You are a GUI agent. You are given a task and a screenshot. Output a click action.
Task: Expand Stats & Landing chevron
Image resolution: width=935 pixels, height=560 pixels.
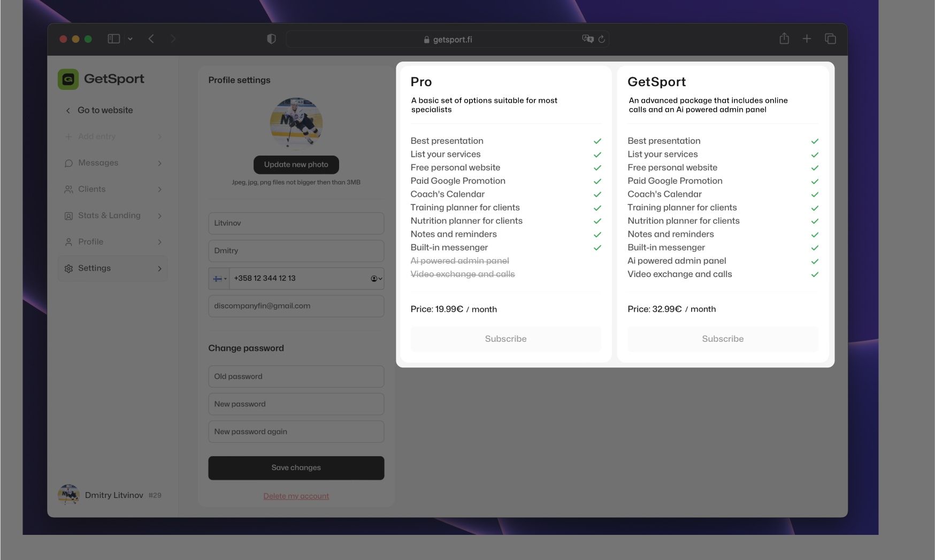tap(159, 216)
